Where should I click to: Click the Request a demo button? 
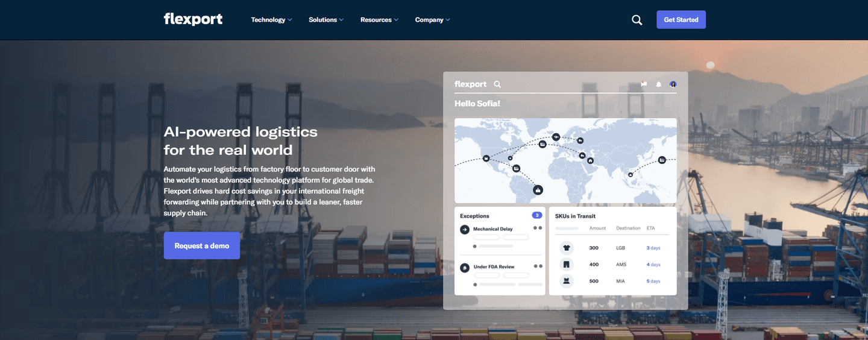pos(202,246)
